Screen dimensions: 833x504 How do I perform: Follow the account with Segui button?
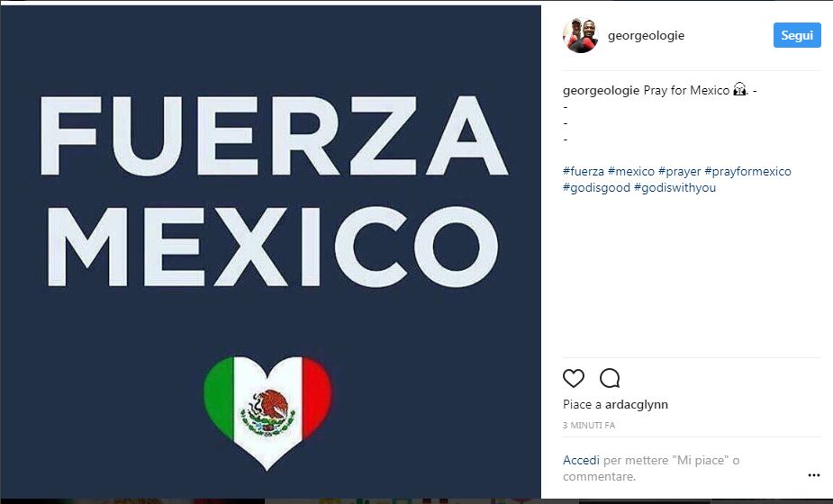click(x=797, y=36)
